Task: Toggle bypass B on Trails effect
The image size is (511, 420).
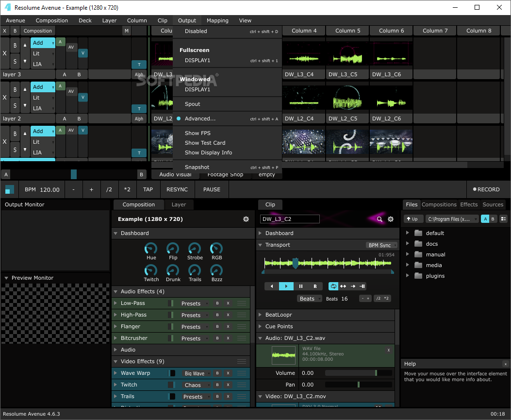Action: tap(217, 397)
